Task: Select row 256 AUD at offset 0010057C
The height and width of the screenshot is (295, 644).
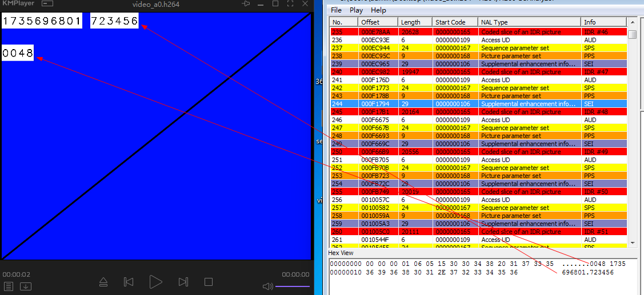Action: point(478,200)
